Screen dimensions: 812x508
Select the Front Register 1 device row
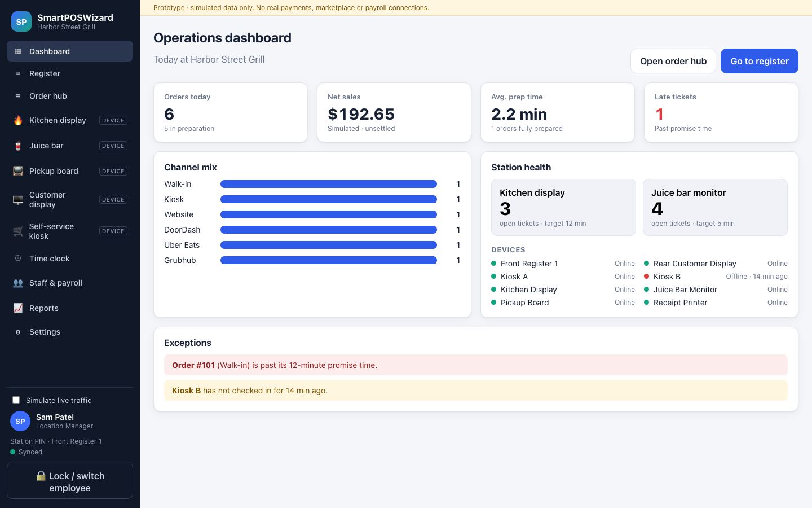pyautogui.click(x=563, y=264)
